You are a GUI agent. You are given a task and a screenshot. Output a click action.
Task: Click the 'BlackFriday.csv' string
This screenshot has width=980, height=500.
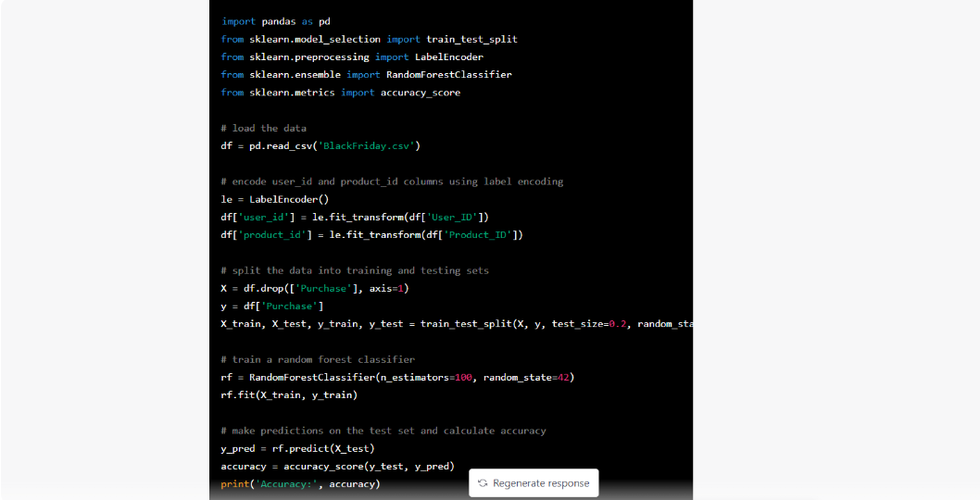tap(366, 145)
